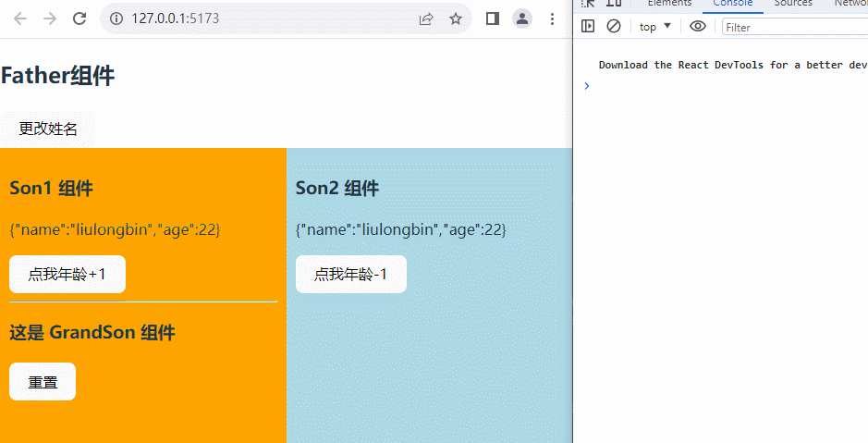This screenshot has width=868, height=443.
Task: Clear the console output
Action: (614, 27)
